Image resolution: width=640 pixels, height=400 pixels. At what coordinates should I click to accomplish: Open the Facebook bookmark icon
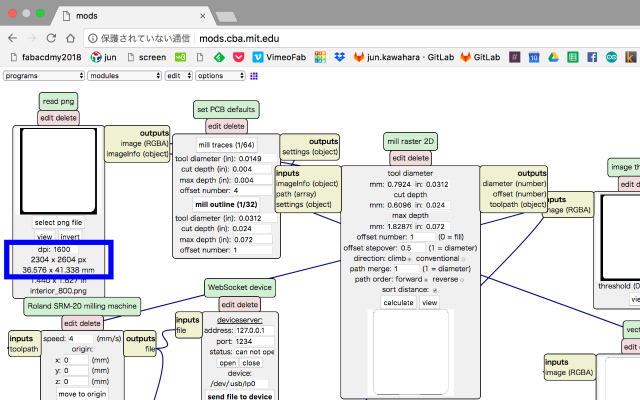(592, 57)
